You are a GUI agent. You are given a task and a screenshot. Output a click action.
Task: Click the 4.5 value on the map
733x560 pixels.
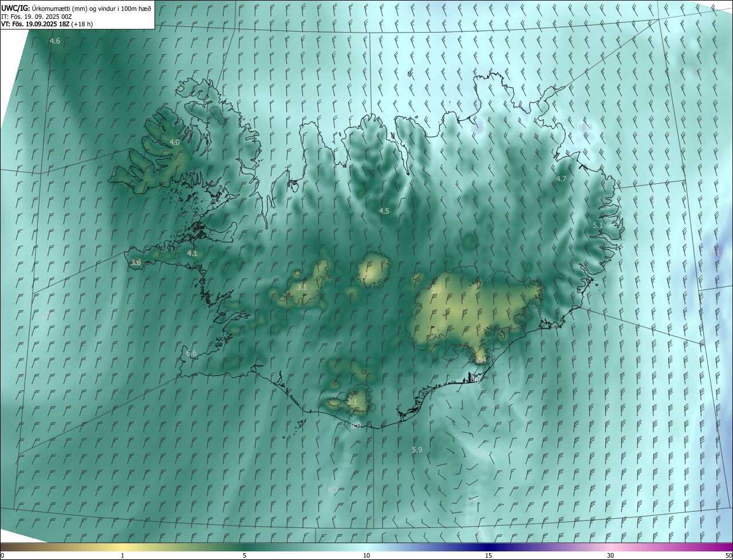click(x=384, y=211)
